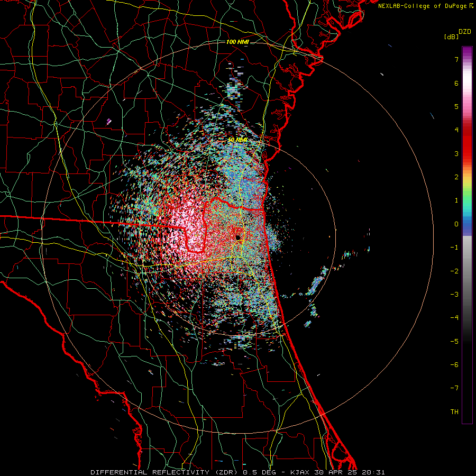This screenshot has width=476, height=476.
Task: Click the 0 dB label on color scale
Action: coord(456,224)
